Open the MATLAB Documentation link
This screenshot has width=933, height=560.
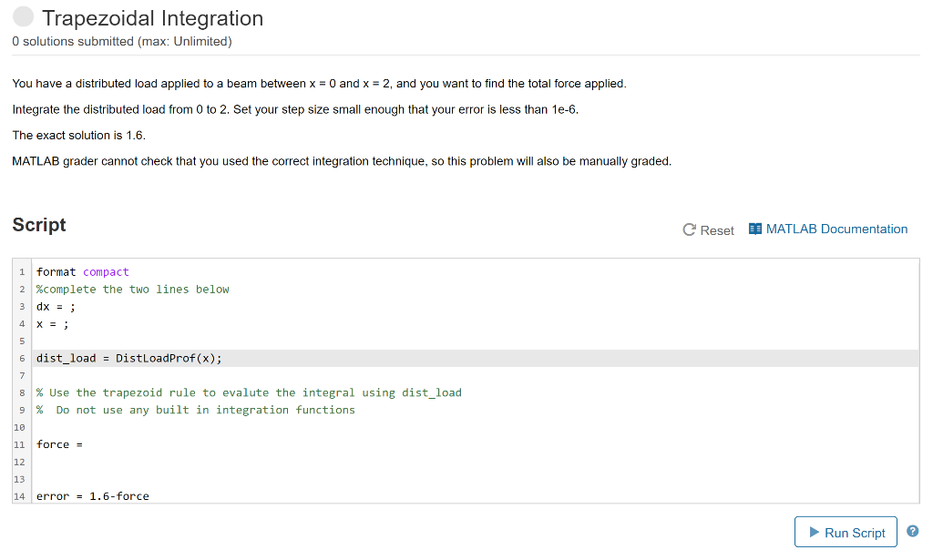click(x=836, y=229)
